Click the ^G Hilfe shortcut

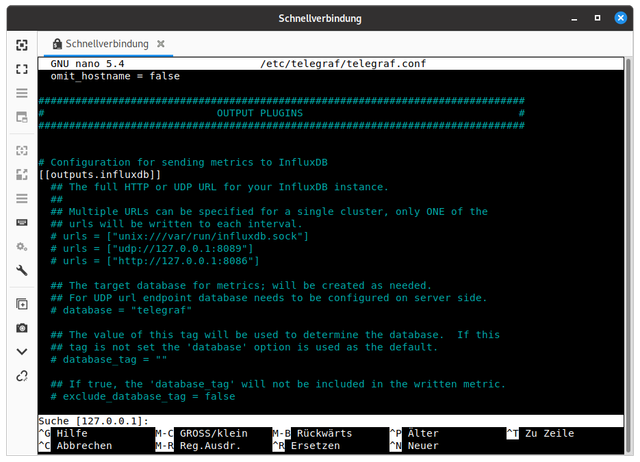pyautogui.click(x=63, y=433)
